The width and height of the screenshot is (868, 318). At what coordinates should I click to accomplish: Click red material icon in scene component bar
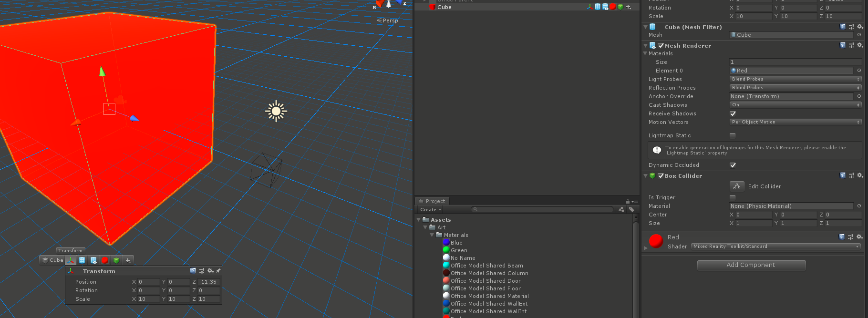coord(105,260)
